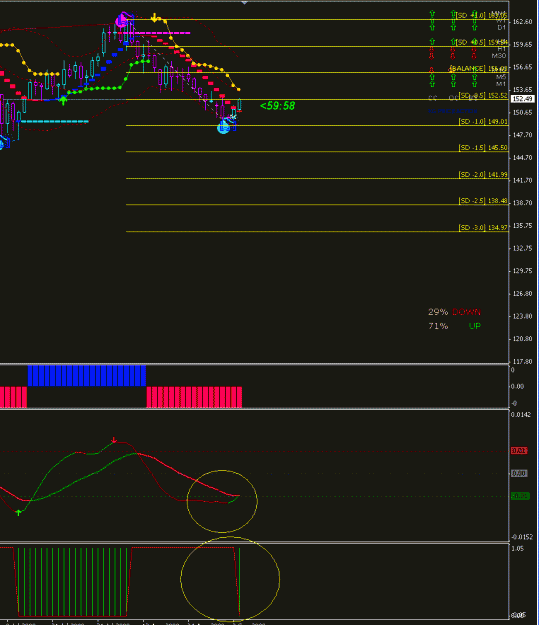This screenshot has width=539, height=625.
Task: Click the 0.0142 oscillator scale value
Action: pos(521,415)
